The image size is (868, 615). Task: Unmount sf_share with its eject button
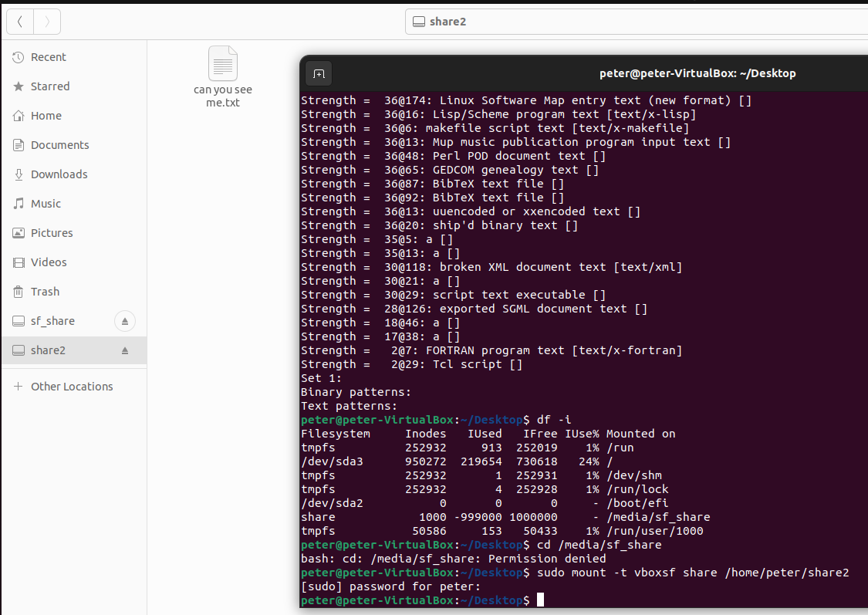tap(124, 321)
